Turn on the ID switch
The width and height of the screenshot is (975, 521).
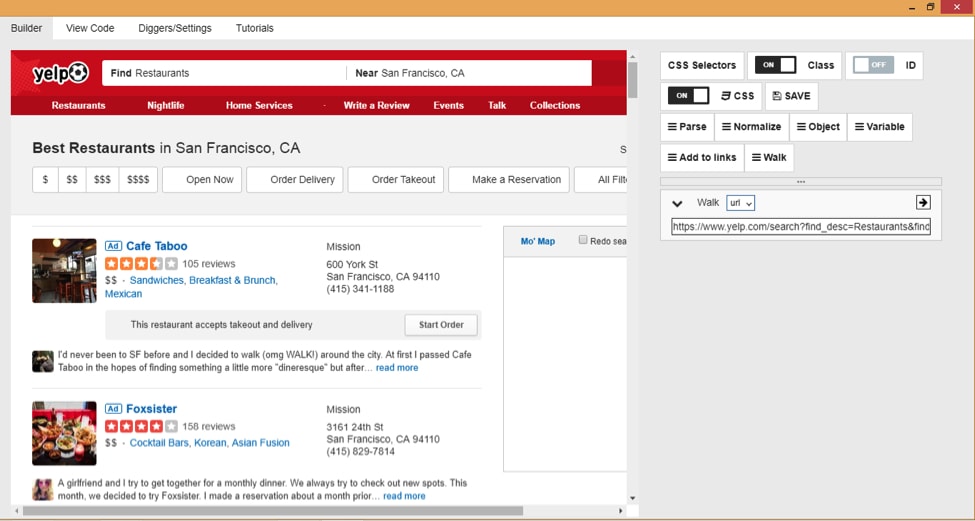coord(873,65)
